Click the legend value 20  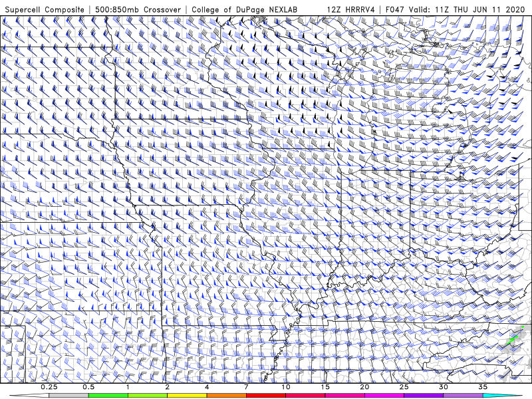364,387
